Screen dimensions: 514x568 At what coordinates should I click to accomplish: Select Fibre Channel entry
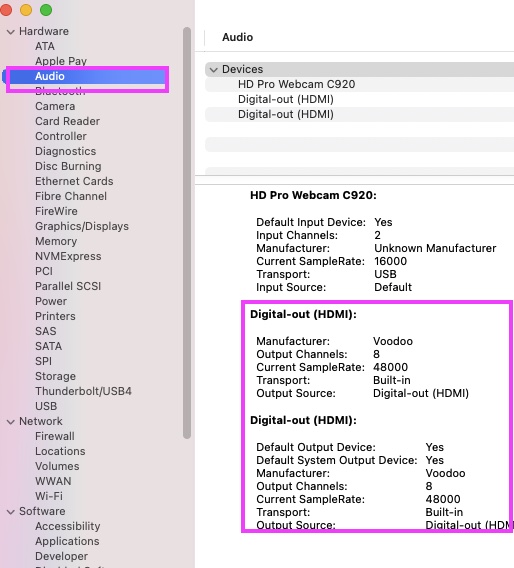[71, 196]
